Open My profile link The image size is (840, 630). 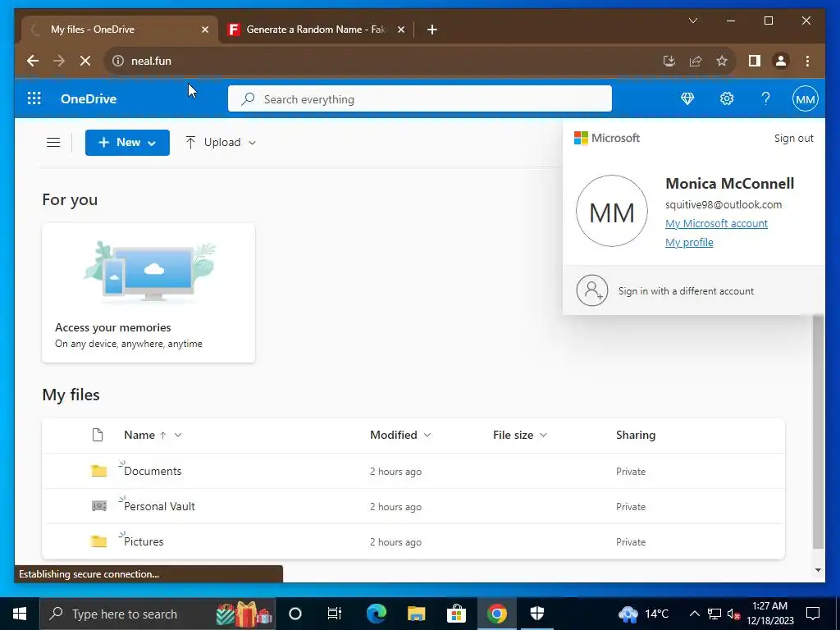click(x=689, y=242)
